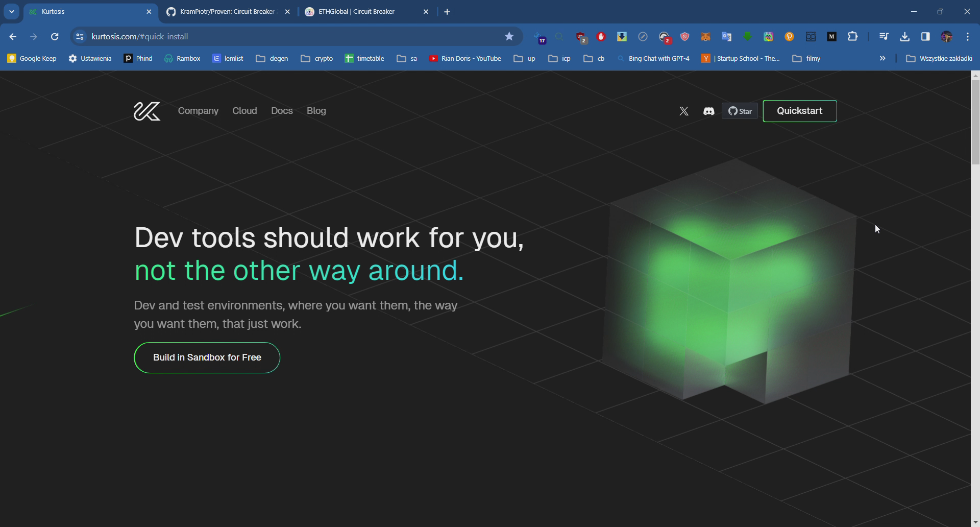This screenshot has width=980, height=527.
Task: Expand the icp bookmark folder
Action: click(x=559, y=59)
